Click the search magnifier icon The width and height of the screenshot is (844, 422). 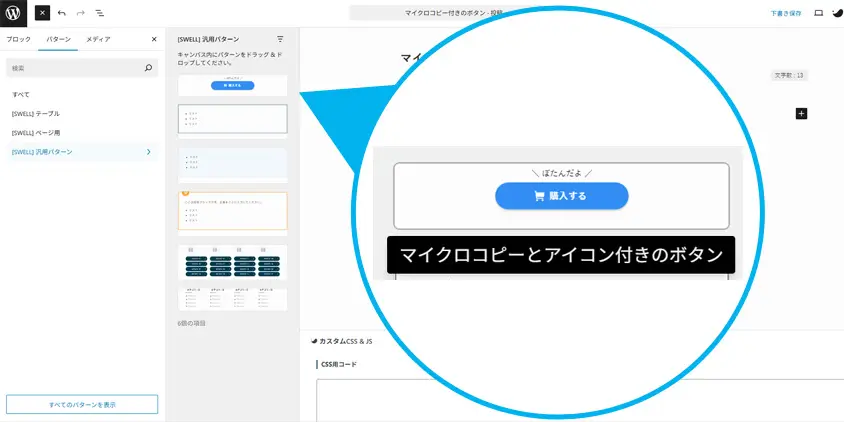149,68
